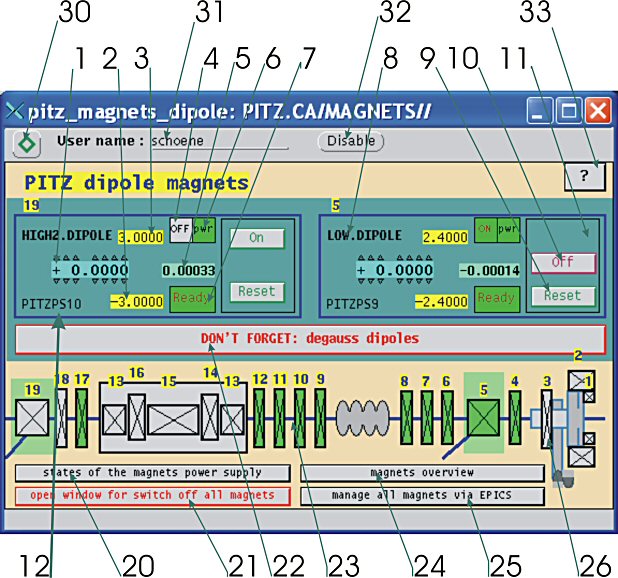Switch HIGH2.DIPOLE with the On button
The height and width of the screenshot is (578, 618).
click(x=257, y=238)
